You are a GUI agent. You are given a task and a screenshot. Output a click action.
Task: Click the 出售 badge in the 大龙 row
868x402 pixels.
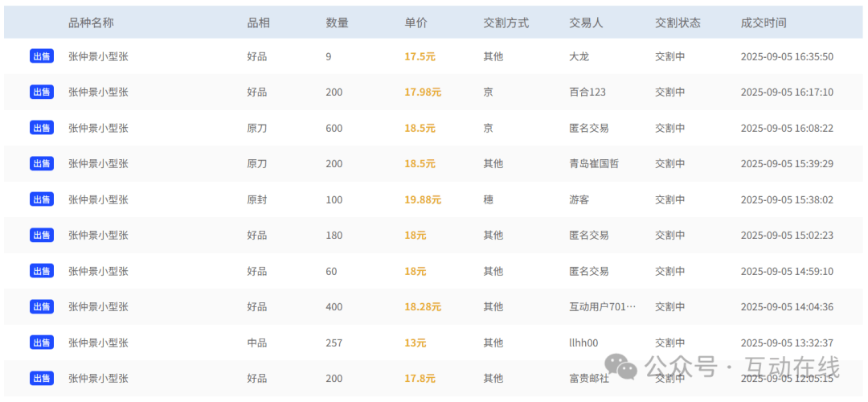pyautogui.click(x=42, y=56)
